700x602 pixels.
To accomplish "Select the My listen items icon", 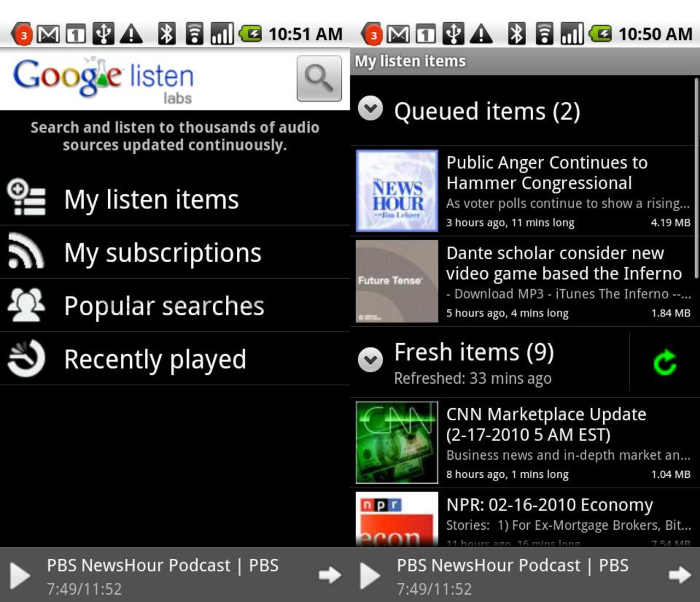I will 27,199.
